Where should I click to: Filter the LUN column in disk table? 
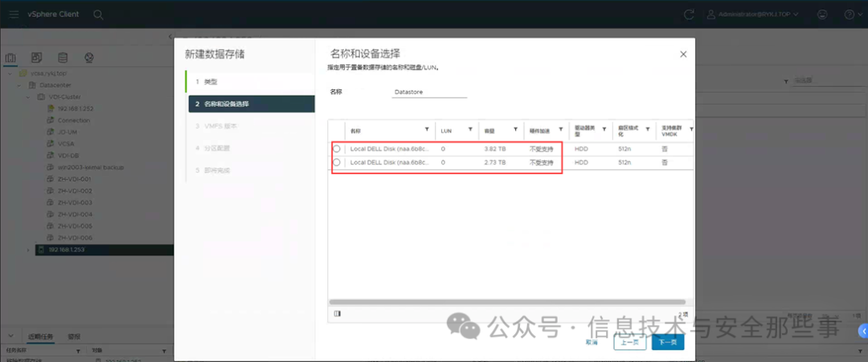click(470, 129)
